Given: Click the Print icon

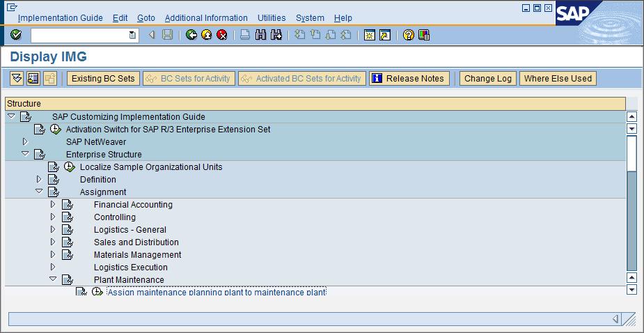Looking at the screenshot, I should click(245, 35).
